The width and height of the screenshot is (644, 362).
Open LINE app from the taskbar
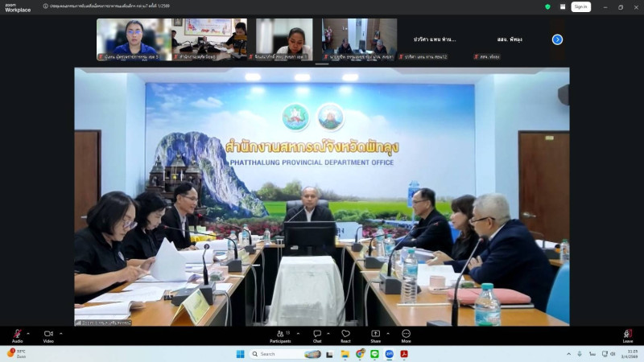(x=374, y=354)
